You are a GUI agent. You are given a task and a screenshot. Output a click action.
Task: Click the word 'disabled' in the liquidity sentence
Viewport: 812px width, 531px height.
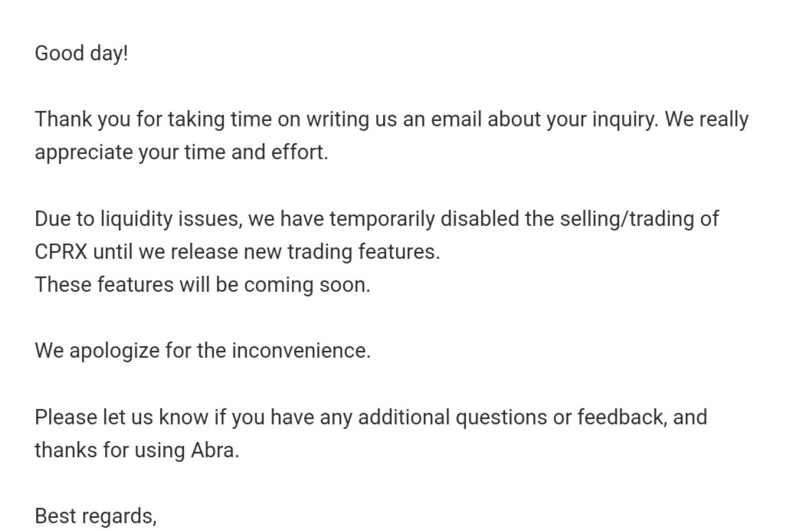point(480,218)
